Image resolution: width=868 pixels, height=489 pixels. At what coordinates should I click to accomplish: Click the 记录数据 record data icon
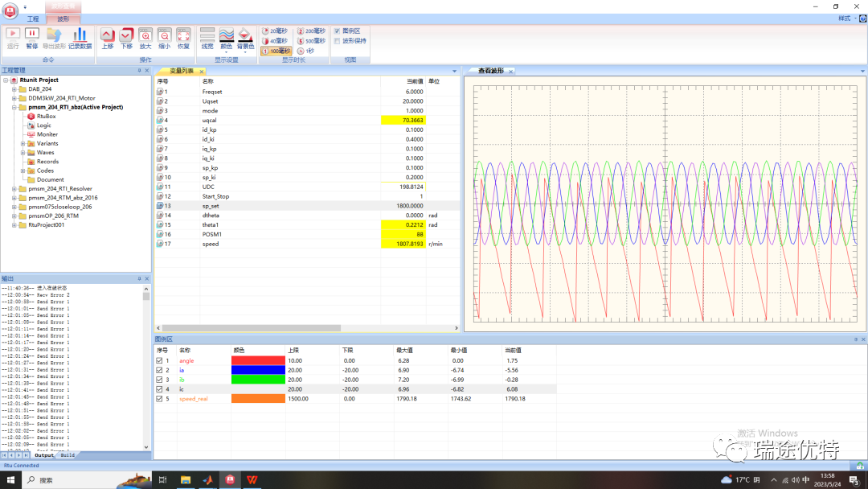tap(80, 34)
